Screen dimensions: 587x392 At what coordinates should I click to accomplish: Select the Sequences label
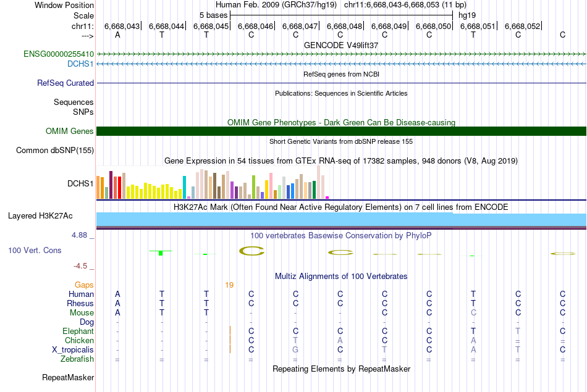point(74,102)
